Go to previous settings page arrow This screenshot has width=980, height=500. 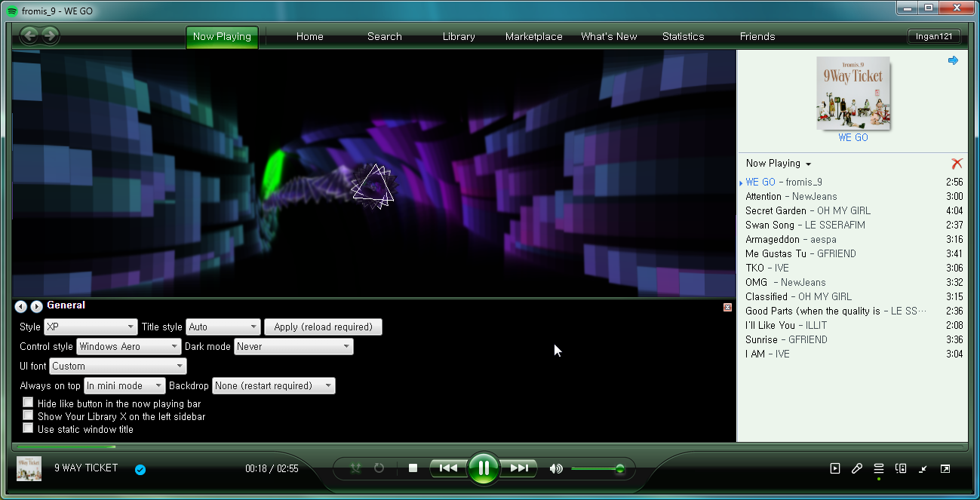tap(21, 306)
